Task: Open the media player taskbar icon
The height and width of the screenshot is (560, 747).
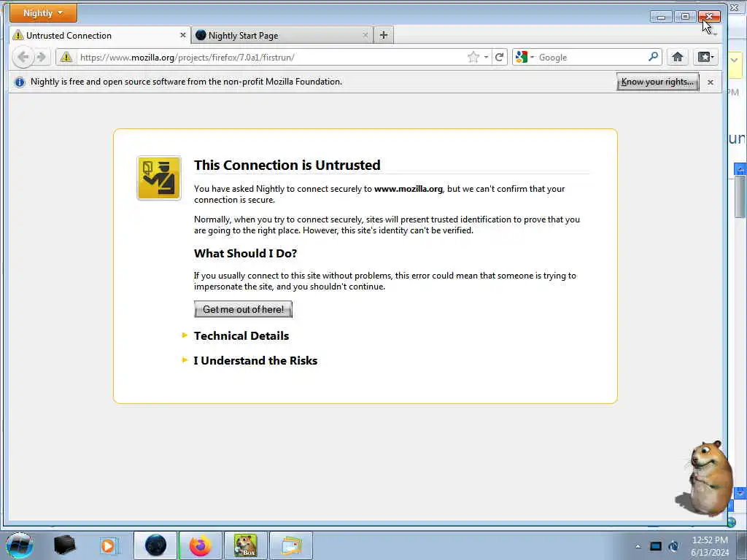Action: (x=108, y=545)
